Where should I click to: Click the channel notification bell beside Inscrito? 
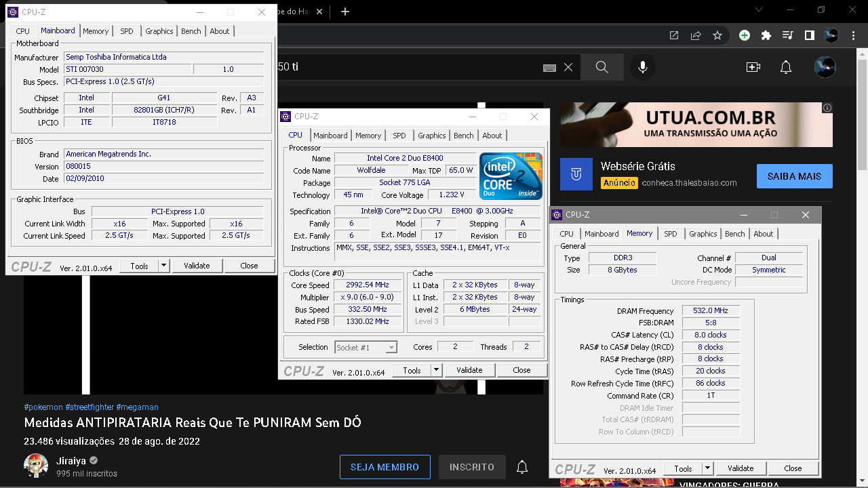click(522, 467)
